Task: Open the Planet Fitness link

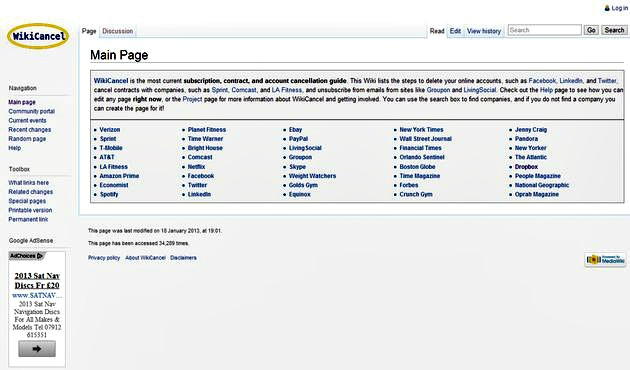Action: (207, 130)
